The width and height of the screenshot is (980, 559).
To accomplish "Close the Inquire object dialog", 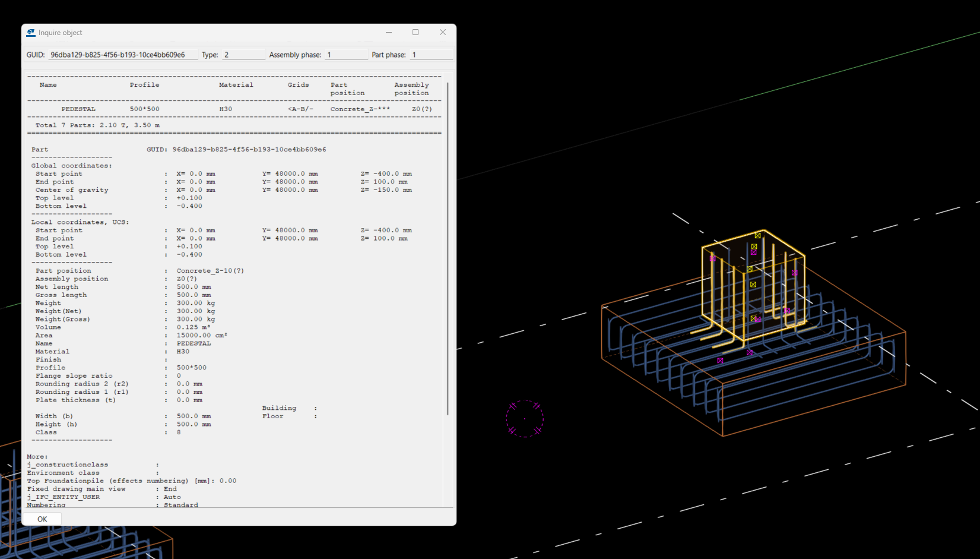I will 443,33.
